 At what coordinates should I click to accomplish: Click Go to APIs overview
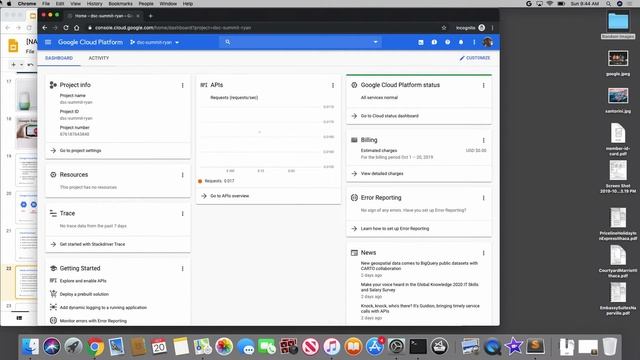pyautogui.click(x=229, y=196)
